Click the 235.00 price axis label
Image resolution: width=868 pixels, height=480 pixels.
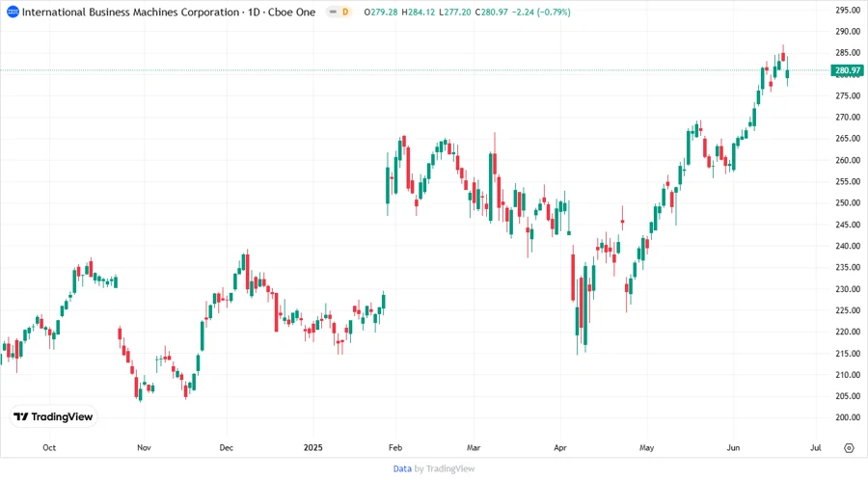pyautogui.click(x=848, y=268)
